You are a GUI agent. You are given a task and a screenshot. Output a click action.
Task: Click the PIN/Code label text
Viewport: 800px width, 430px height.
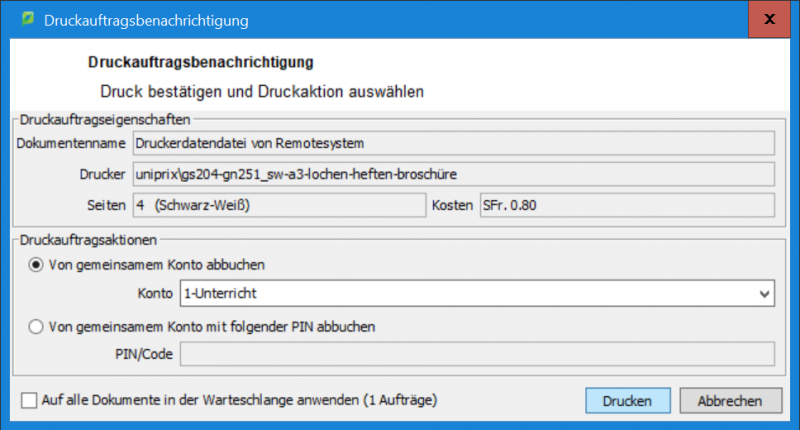[x=143, y=354]
